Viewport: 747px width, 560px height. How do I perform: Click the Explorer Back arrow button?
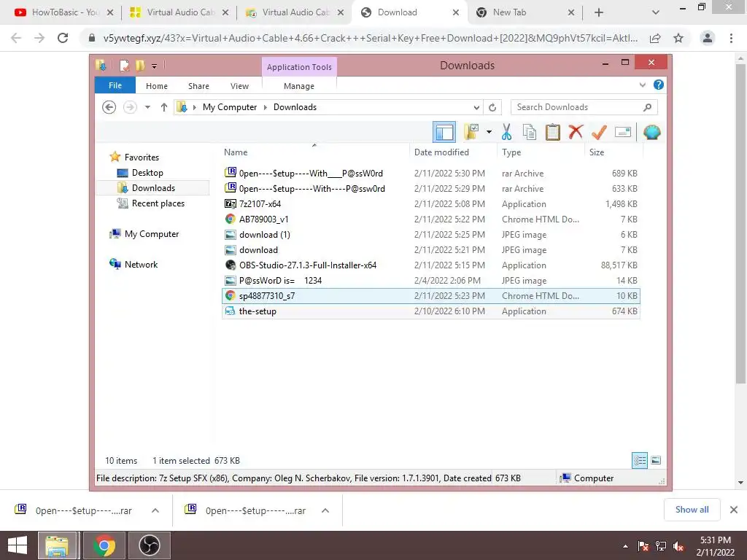pos(109,107)
